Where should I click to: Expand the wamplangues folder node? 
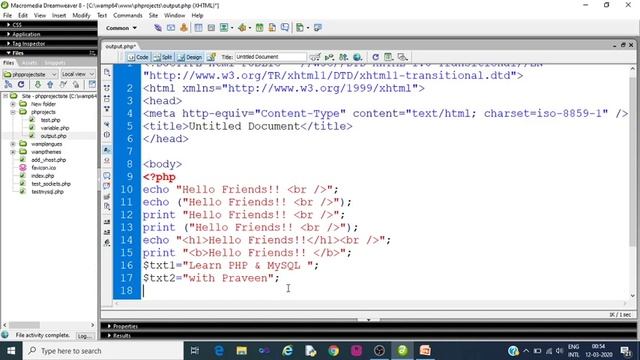13,144
